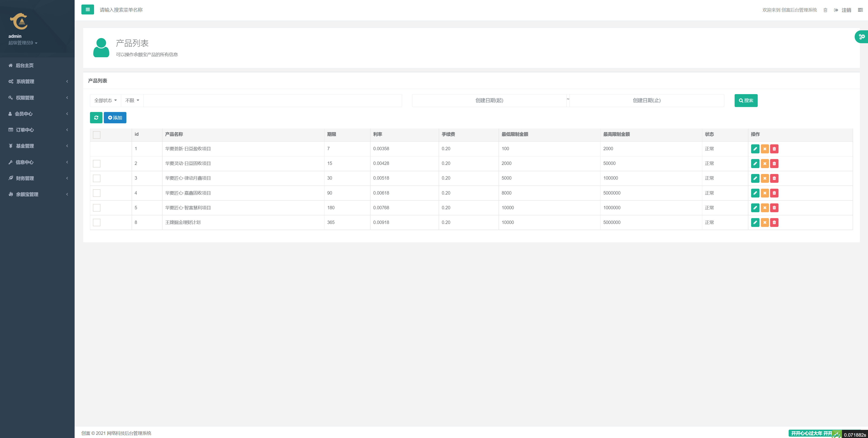Open the 后台主页 sidebar item

(25, 65)
